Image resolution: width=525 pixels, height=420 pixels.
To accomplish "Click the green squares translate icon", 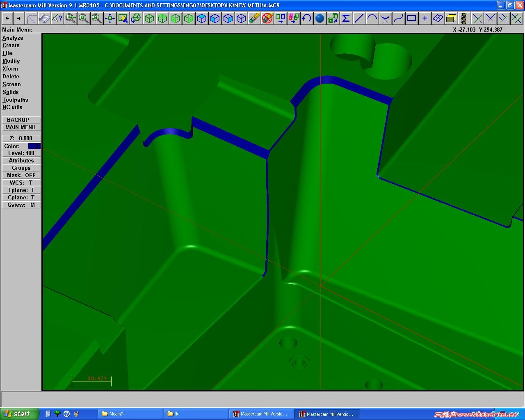I will coord(281,18).
